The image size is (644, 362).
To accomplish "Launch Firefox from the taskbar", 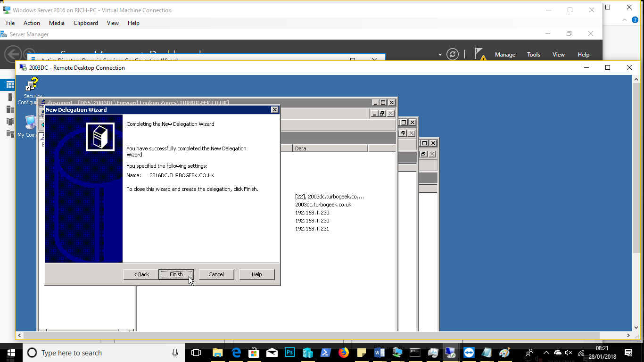I will pyautogui.click(x=344, y=353).
